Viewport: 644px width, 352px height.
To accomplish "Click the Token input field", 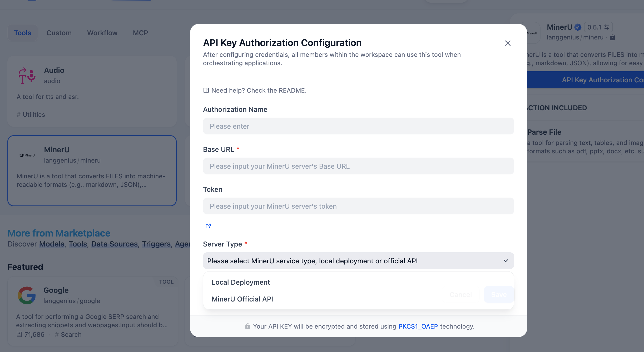I will 358,206.
